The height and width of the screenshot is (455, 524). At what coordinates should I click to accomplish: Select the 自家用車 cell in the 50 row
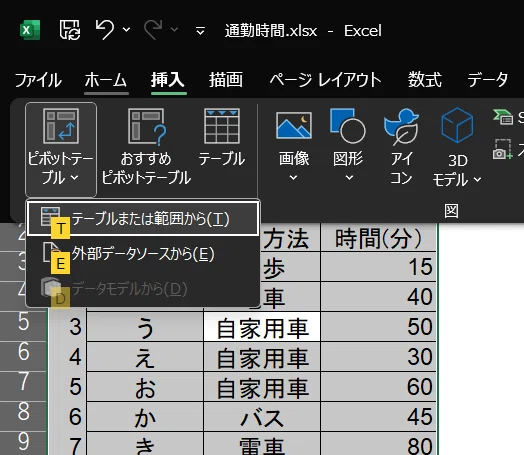[x=262, y=327]
